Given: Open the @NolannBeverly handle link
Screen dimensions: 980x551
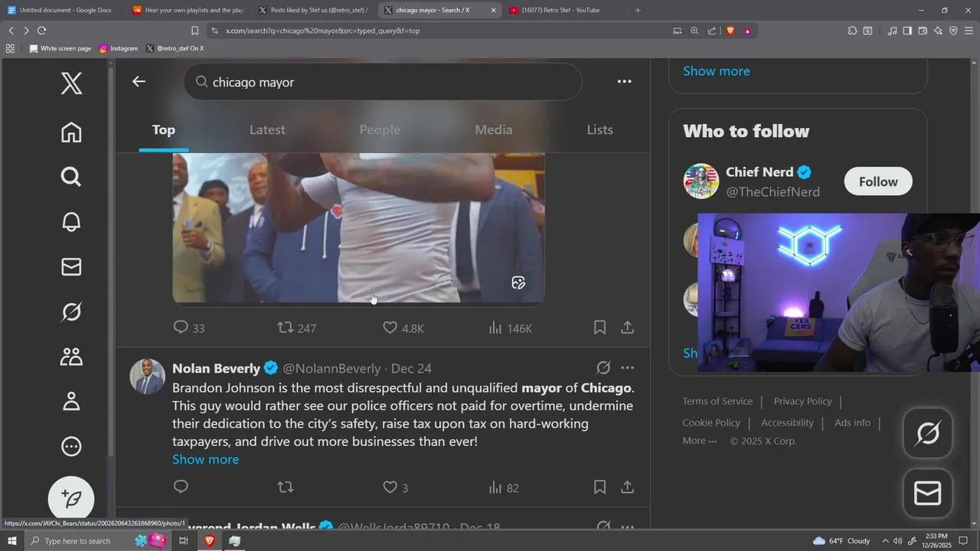Looking at the screenshot, I should tap(332, 369).
